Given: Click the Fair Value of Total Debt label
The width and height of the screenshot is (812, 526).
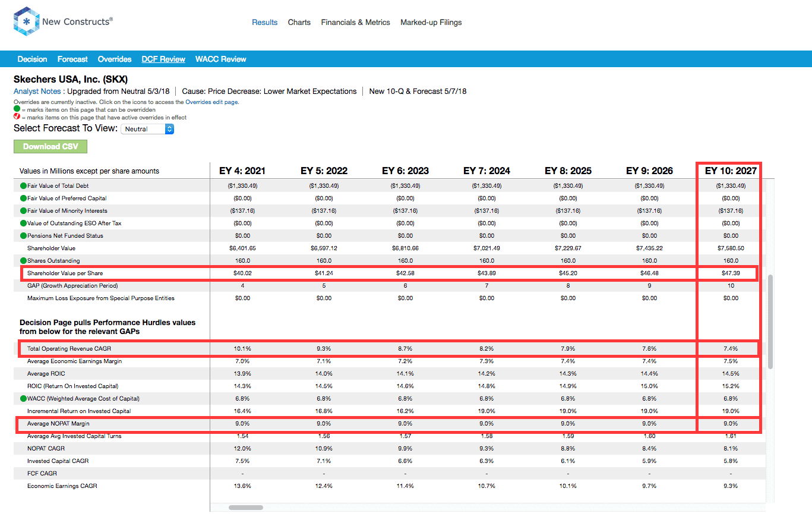Looking at the screenshot, I should (x=58, y=186).
